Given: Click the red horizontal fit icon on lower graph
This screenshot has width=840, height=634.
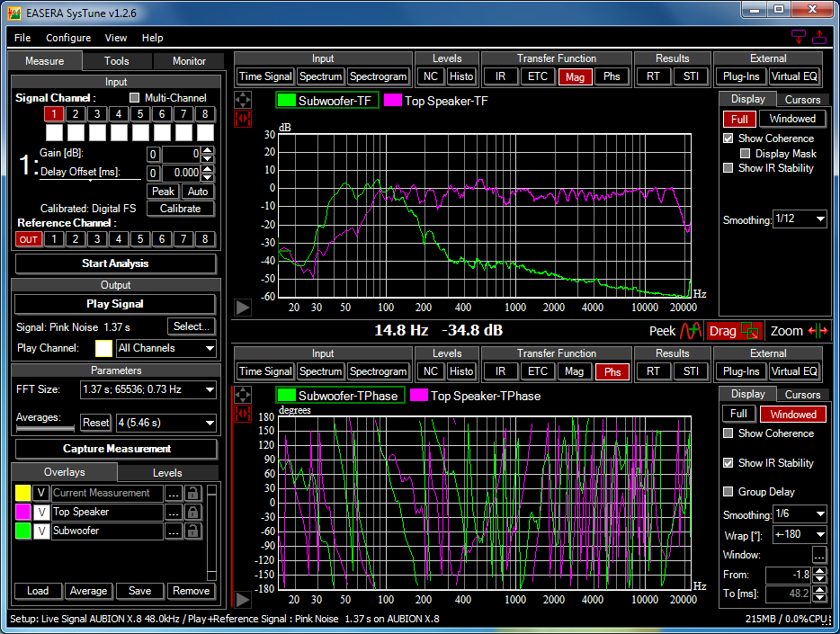Looking at the screenshot, I should pos(243,413).
